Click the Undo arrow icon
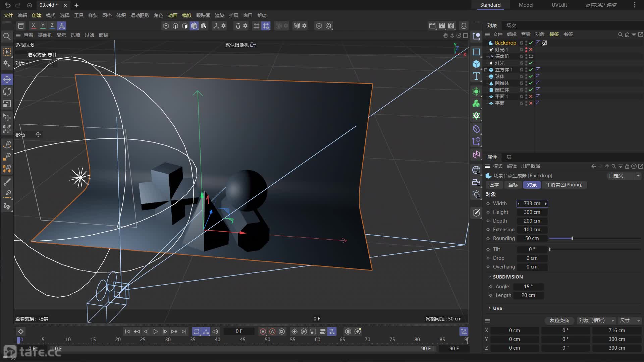Screen dimensions: 644x362 click(7, 5)
